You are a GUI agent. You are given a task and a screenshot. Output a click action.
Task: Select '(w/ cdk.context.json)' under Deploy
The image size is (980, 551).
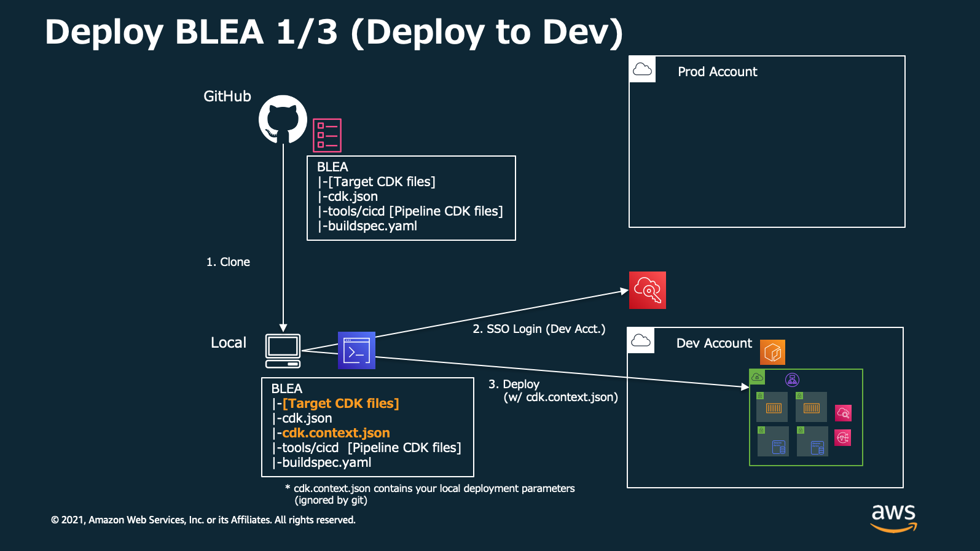(561, 397)
